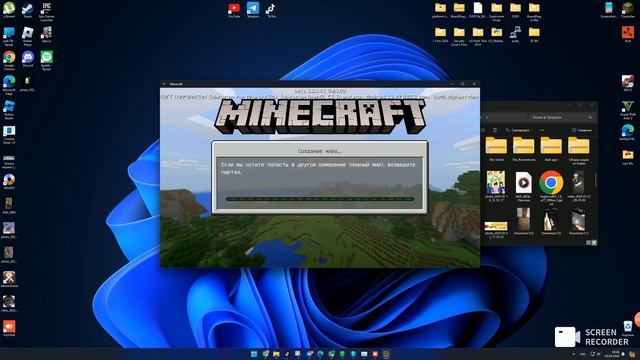Launch the Epic Games Launcher shortcut
The width and height of the screenshot is (640, 360).
46,11
